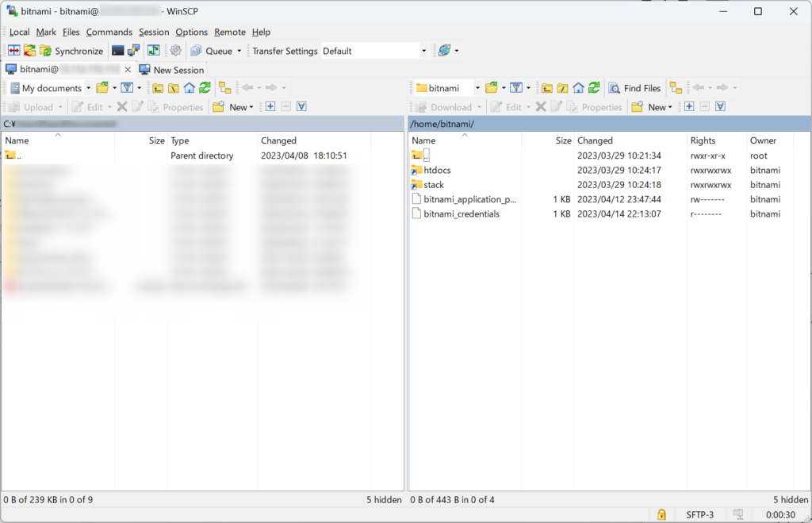Click the Compare Directories icon in main toolbar

[x=14, y=51]
